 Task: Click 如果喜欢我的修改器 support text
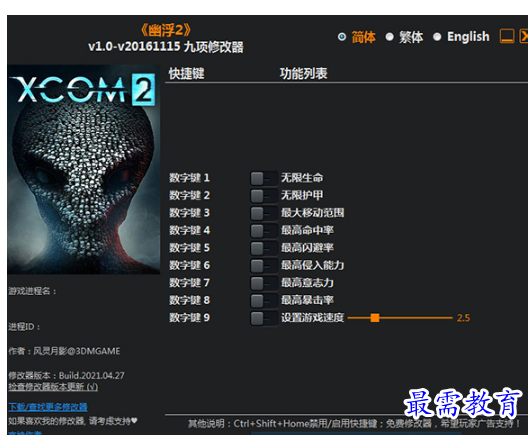coord(73,421)
